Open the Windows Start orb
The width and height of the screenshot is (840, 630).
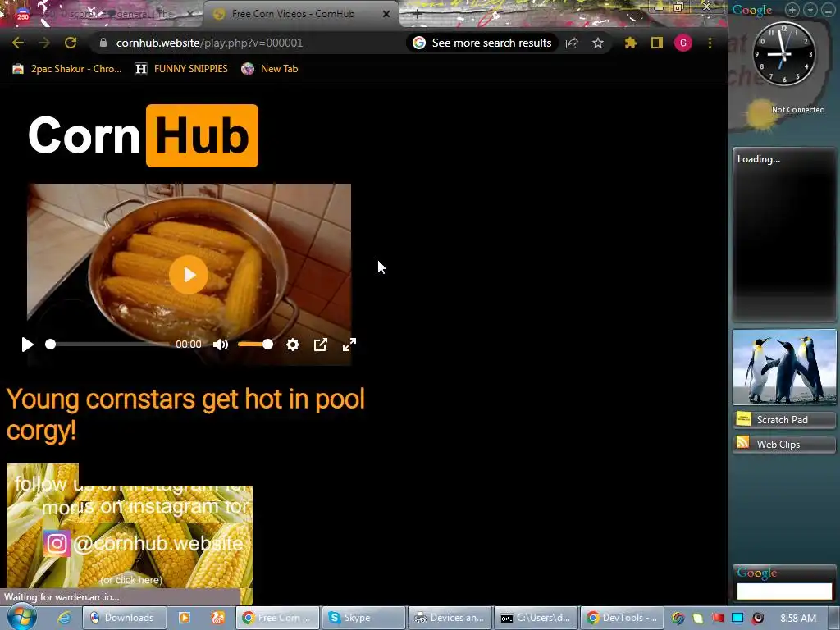(x=21, y=618)
